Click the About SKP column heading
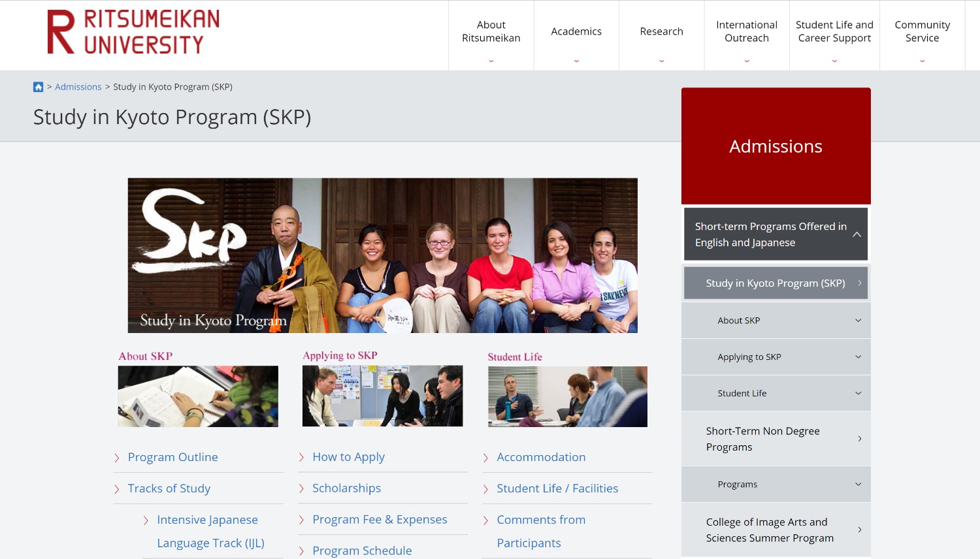980x559 pixels. click(x=146, y=356)
